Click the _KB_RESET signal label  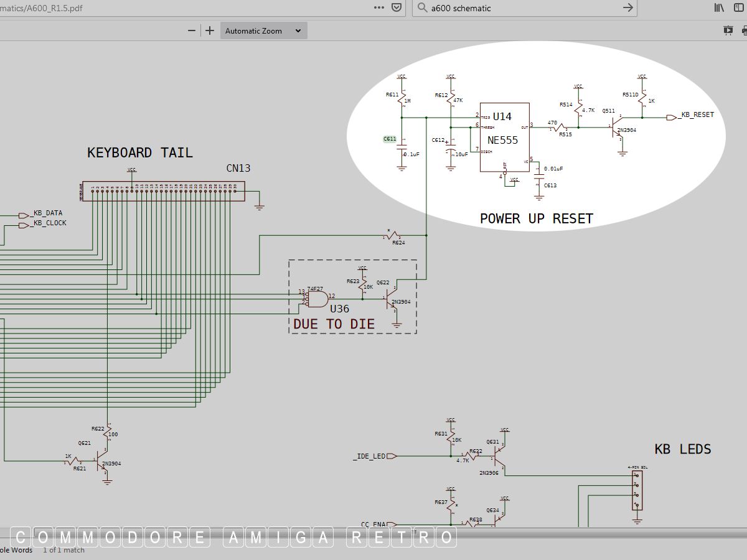click(x=696, y=115)
